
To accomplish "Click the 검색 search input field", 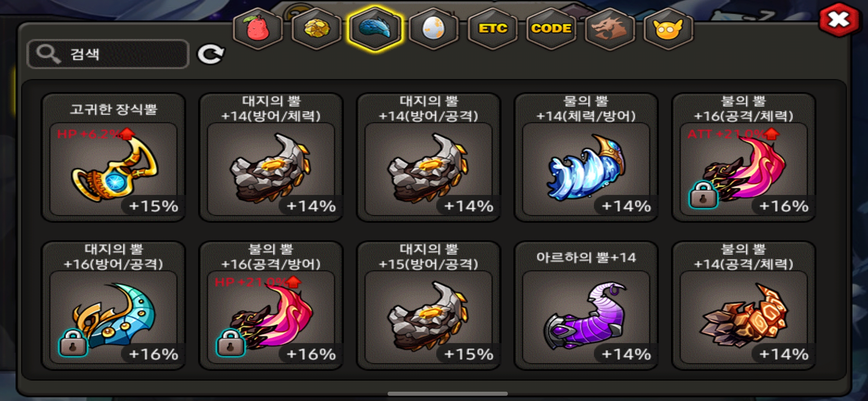I will (x=108, y=54).
